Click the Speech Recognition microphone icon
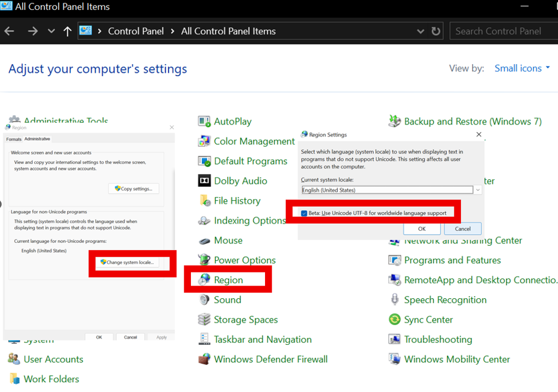The width and height of the screenshot is (558, 392). (394, 300)
